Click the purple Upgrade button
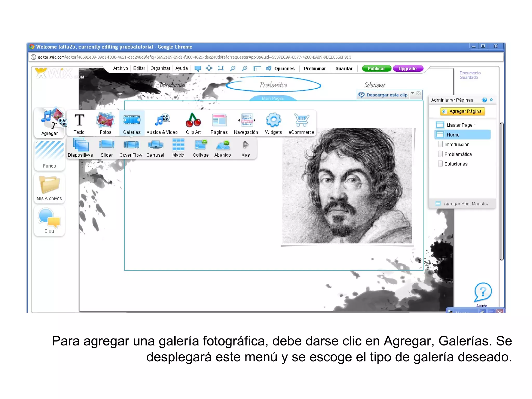The width and height of the screenshot is (532, 399). 408,69
